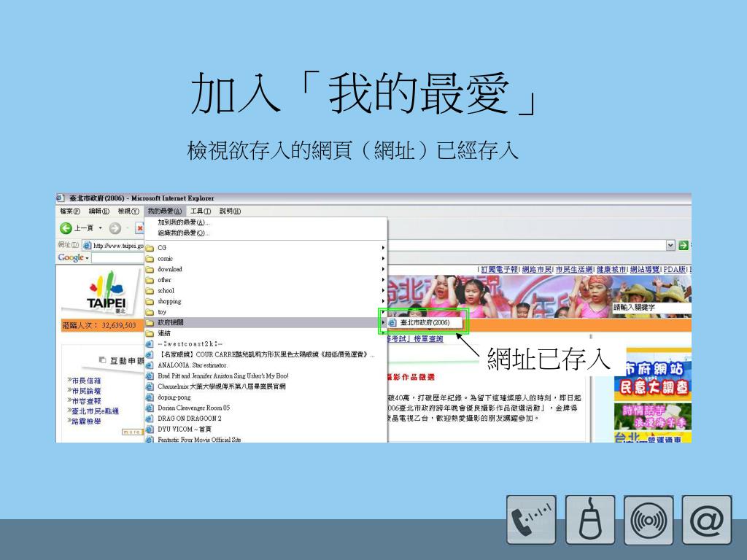Click the Taipei city logo
747x560 pixels.
click(x=107, y=292)
